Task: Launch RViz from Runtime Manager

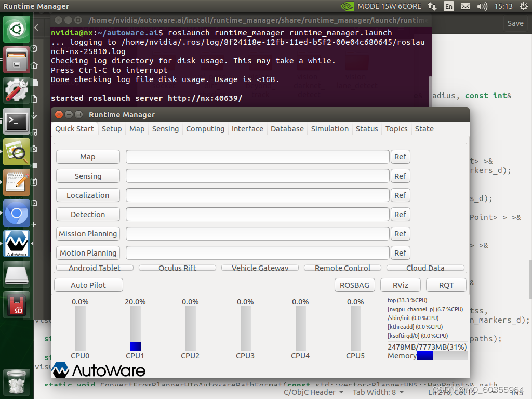Action: point(401,285)
